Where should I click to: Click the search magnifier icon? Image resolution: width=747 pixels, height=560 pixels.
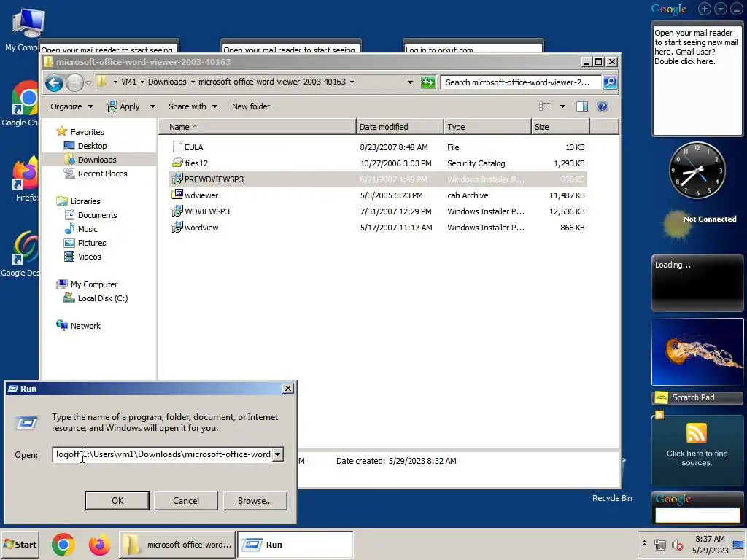[x=610, y=82]
